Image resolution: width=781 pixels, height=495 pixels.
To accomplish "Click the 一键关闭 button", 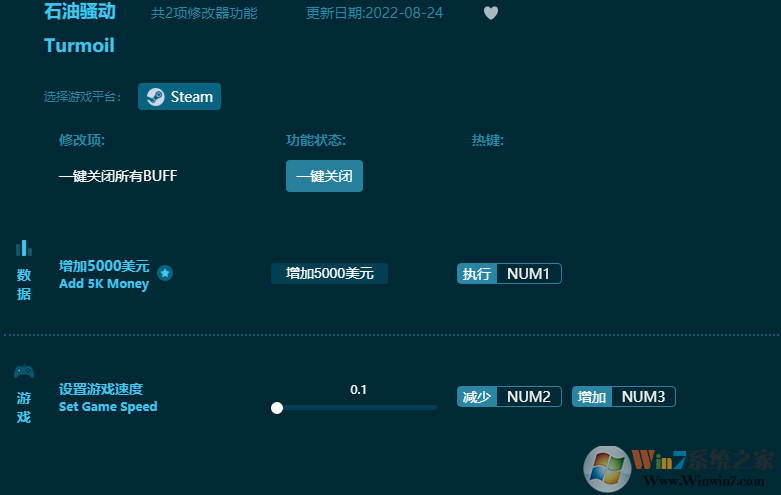I will 324,176.
